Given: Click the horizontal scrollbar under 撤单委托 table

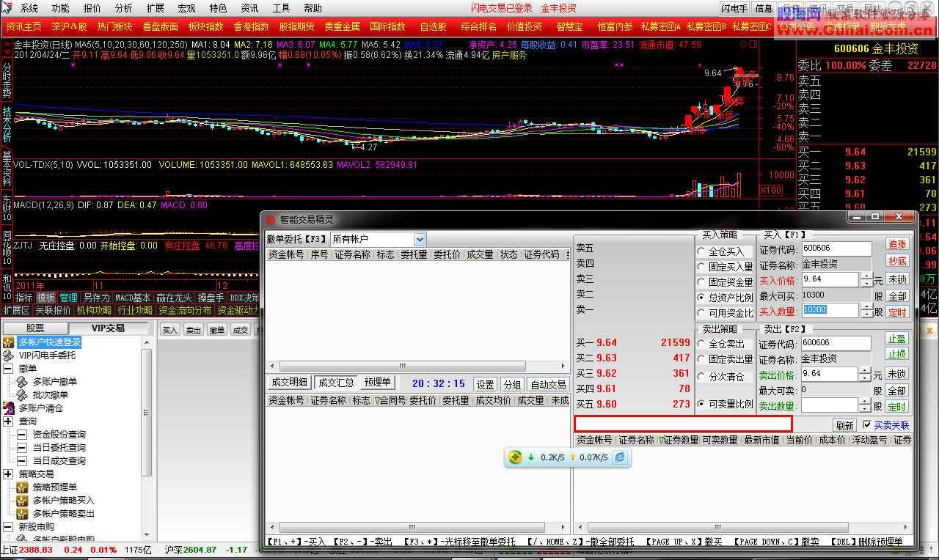Looking at the screenshot, I should [417, 366].
